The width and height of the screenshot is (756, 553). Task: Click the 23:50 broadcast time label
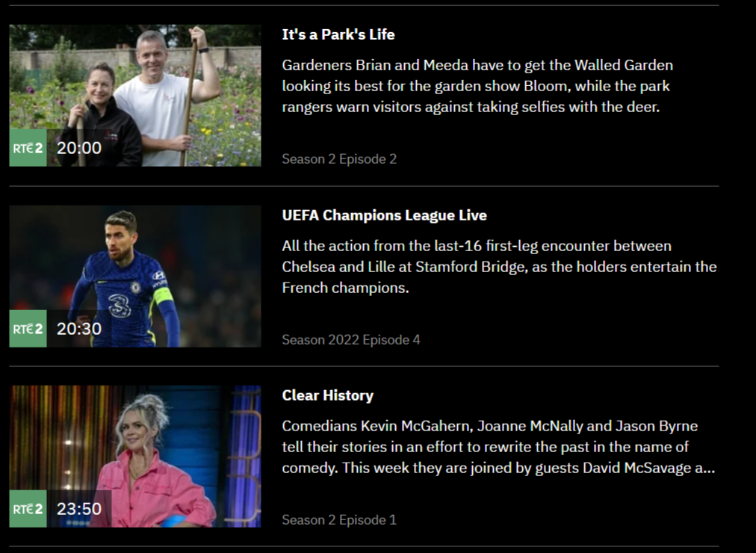[79, 509]
